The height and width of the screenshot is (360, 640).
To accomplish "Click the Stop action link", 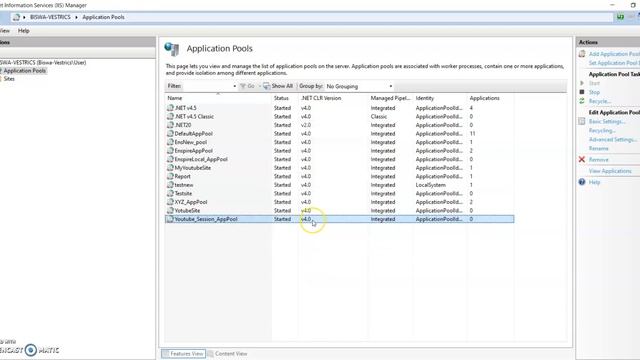I will (x=594, y=92).
